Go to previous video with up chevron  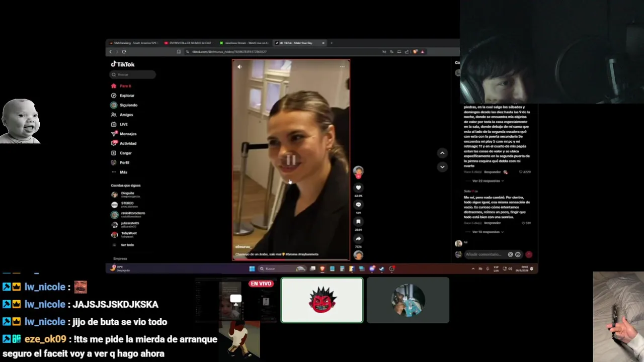click(x=442, y=153)
